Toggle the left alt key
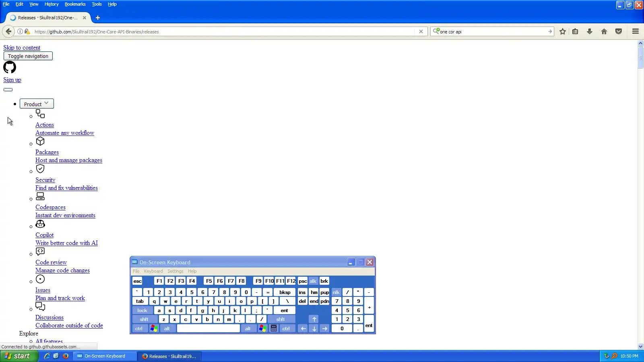Viewport: 644px width, 362px height. coord(167,329)
